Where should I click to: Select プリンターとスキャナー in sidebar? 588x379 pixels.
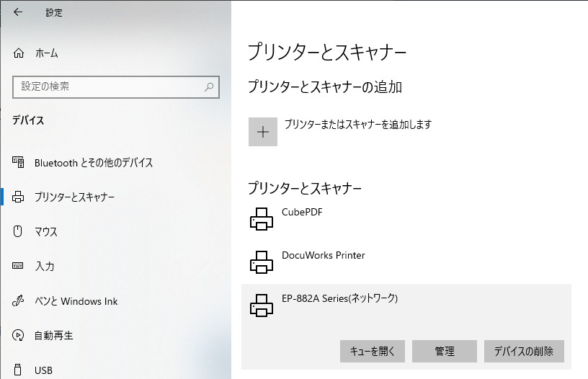(74, 197)
